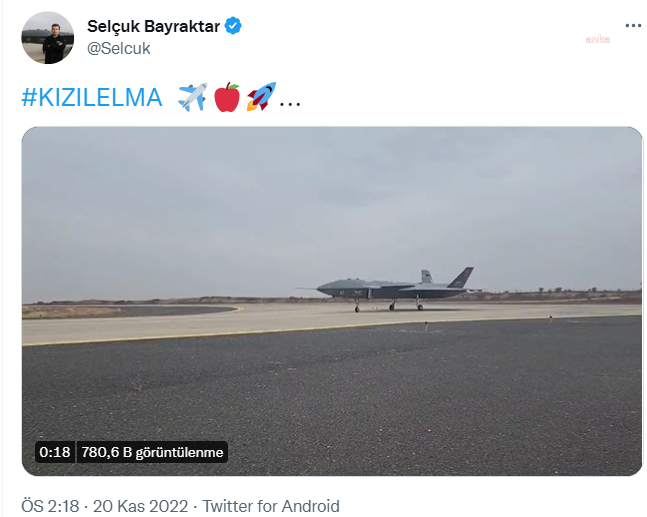Click the anka watermark logo
647x517 pixels.
point(597,39)
